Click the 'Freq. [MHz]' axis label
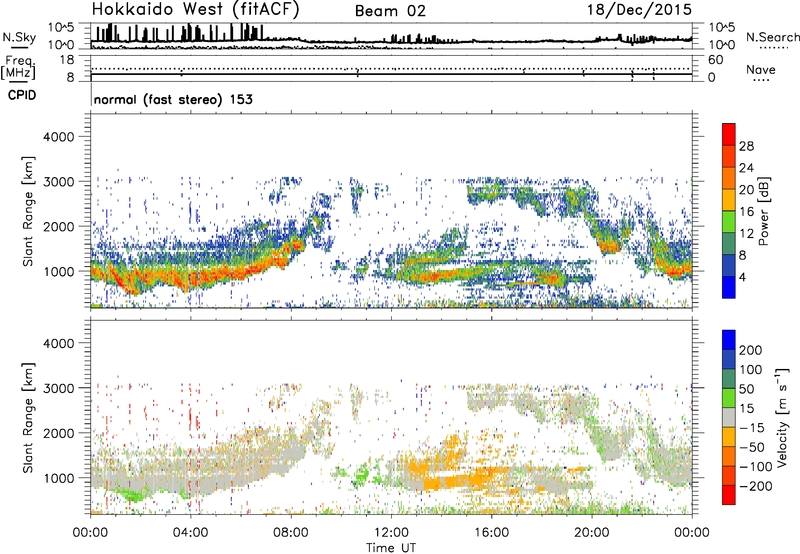Screen dimensions: 800x554 (x=18, y=67)
